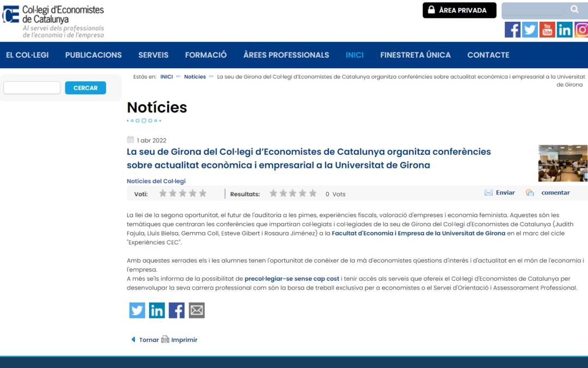Share the article on Facebook below the text
The height and width of the screenshot is (368, 588).
[176, 310]
